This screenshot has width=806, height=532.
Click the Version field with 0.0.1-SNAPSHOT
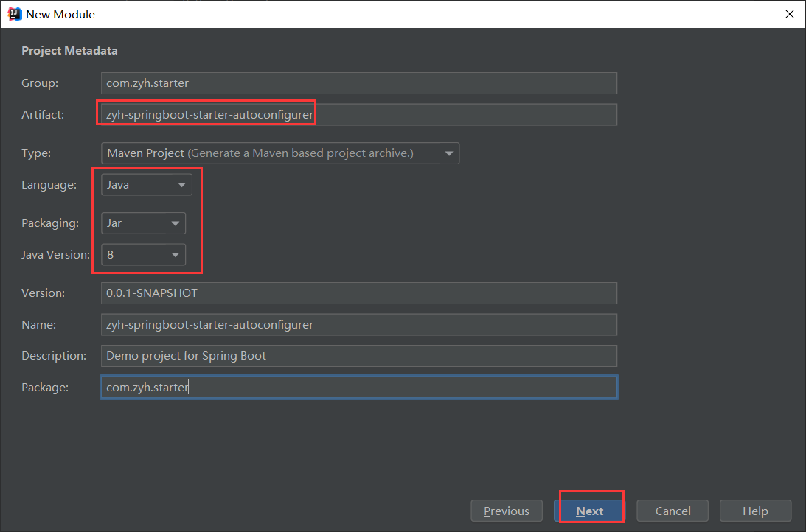point(358,293)
